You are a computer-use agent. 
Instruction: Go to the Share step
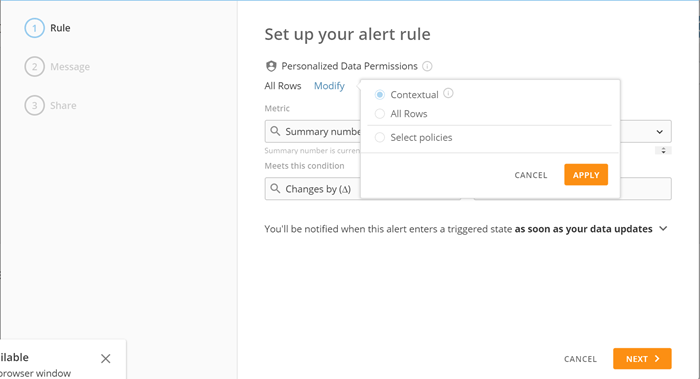pos(63,105)
